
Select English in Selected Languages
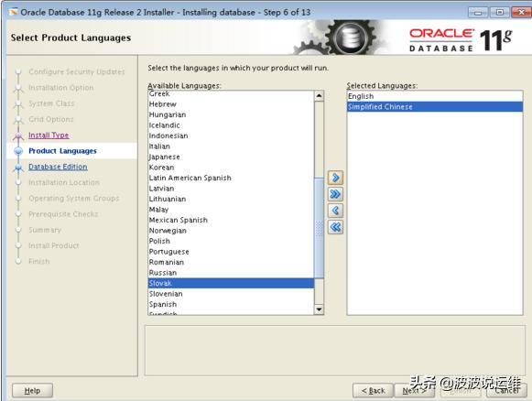435,96
